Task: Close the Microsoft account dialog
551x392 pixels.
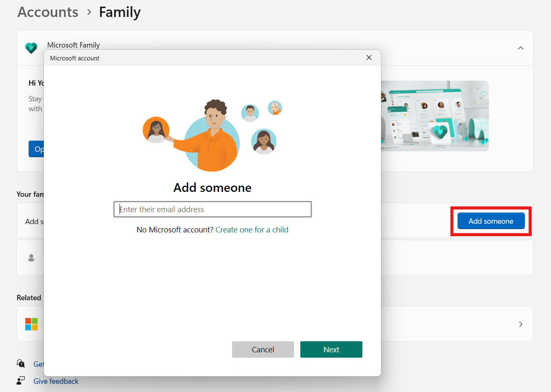Action: pos(369,57)
